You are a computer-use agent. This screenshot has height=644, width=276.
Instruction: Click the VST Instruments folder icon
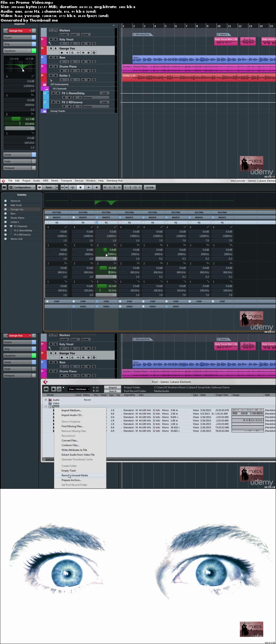(x=45, y=84)
